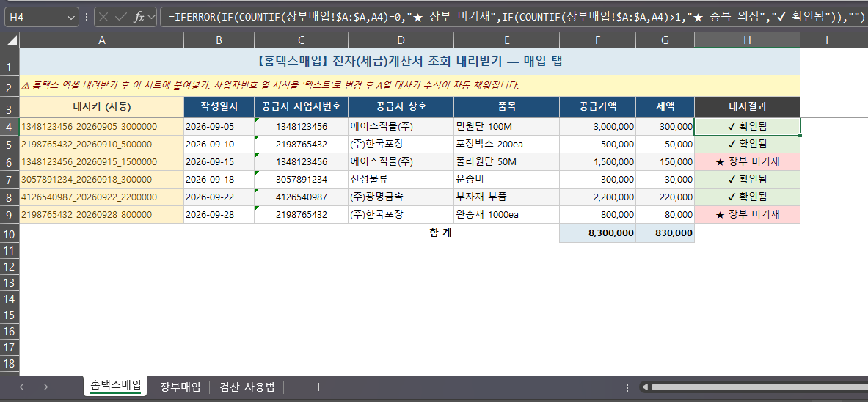Select the ✓ 확인됨 cell in row 7
Image resolution: width=868 pixels, height=402 pixels.
(x=748, y=180)
